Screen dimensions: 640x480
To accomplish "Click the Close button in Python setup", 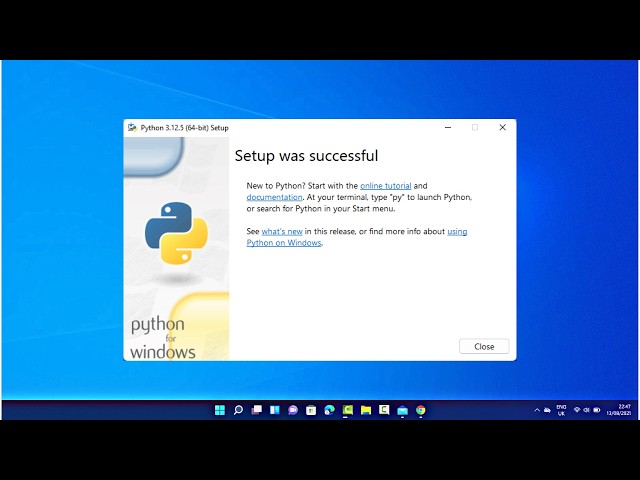I will point(484,347).
